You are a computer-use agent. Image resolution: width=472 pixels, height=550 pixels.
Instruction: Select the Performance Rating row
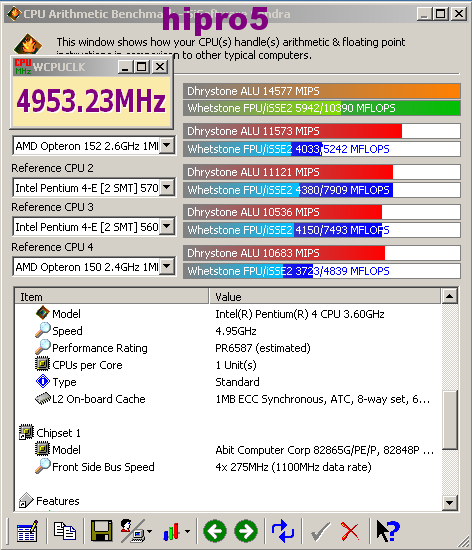click(x=228, y=348)
